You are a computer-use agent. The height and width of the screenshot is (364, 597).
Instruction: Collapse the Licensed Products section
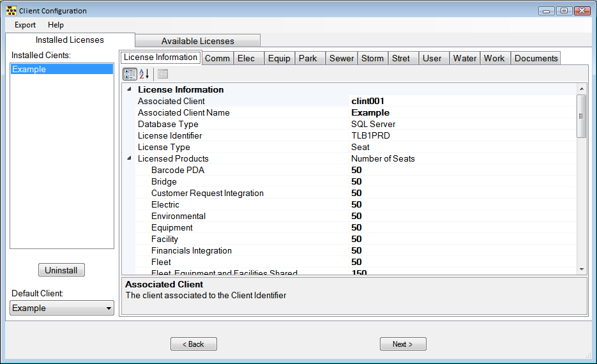tap(130, 159)
